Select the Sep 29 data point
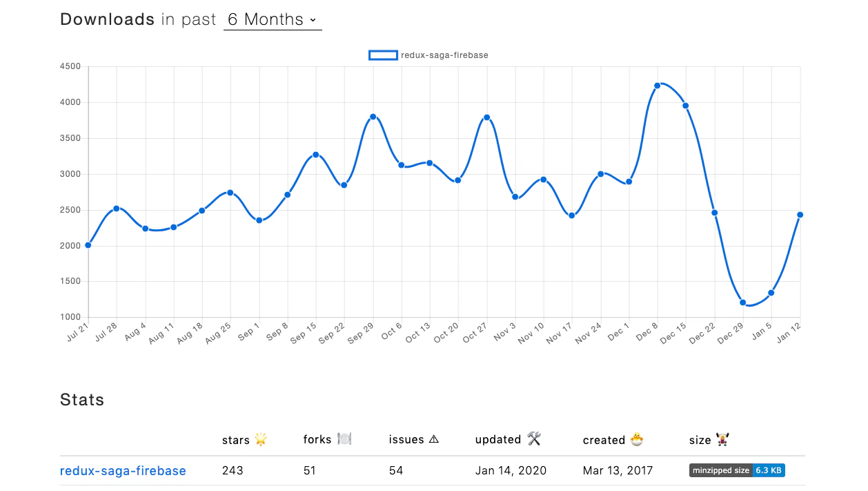The image size is (868, 491). (373, 117)
